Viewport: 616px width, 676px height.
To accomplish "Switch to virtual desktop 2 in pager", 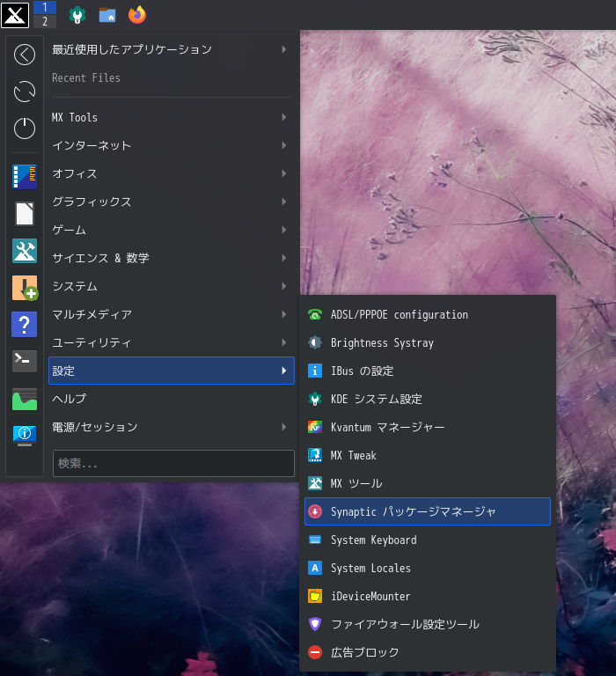I will click(45, 21).
